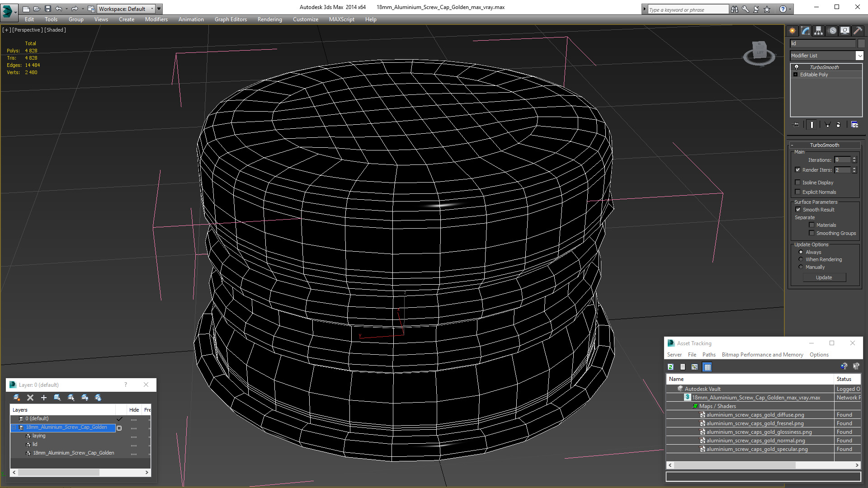Click the New Scene icon in quick access toolbar

point(26,9)
